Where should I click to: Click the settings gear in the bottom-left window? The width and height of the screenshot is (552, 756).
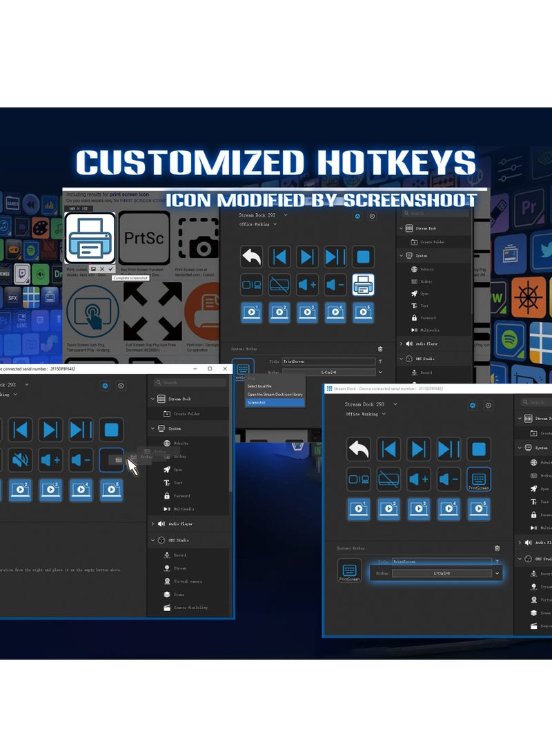(121, 386)
